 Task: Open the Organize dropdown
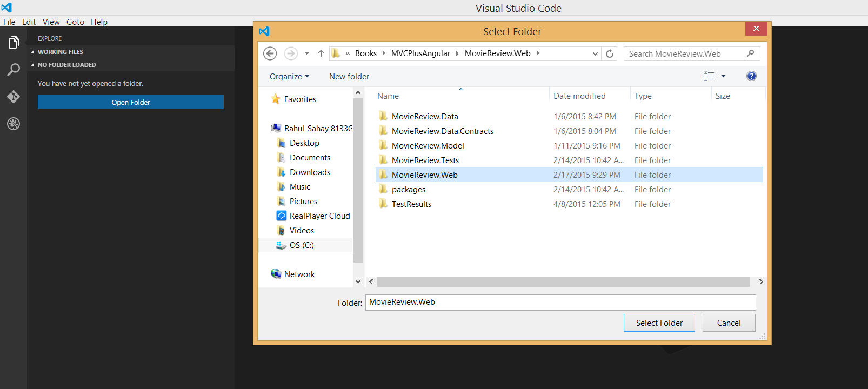pos(289,76)
